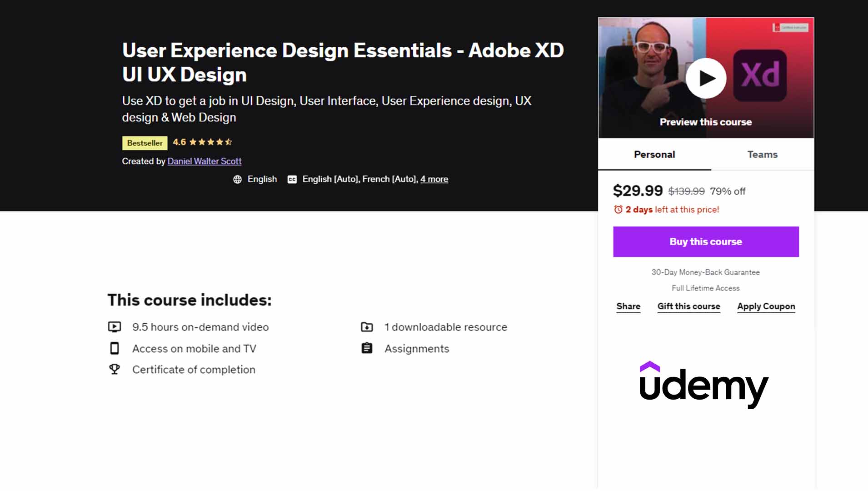Click the downloadable resource icon

click(367, 326)
